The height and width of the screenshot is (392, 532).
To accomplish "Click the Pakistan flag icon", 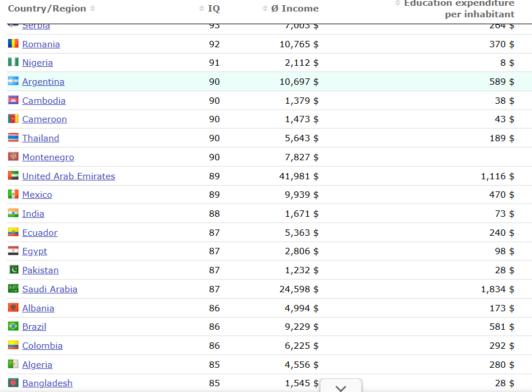I will pos(13,270).
